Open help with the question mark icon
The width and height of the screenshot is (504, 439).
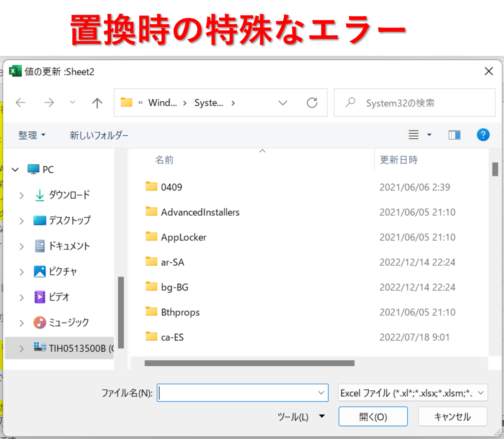click(483, 135)
